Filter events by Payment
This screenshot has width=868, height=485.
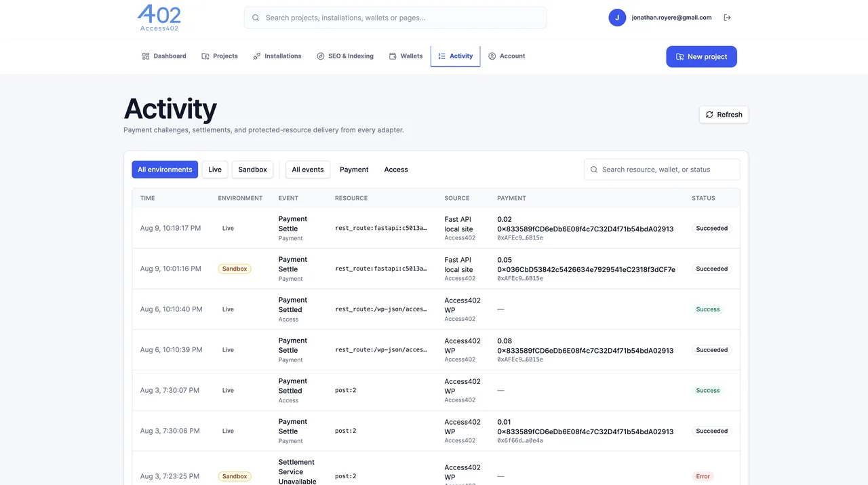(354, 170)
